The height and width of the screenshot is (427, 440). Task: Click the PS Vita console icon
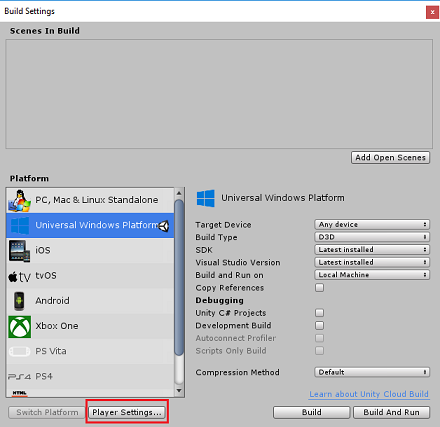(19, 351)
